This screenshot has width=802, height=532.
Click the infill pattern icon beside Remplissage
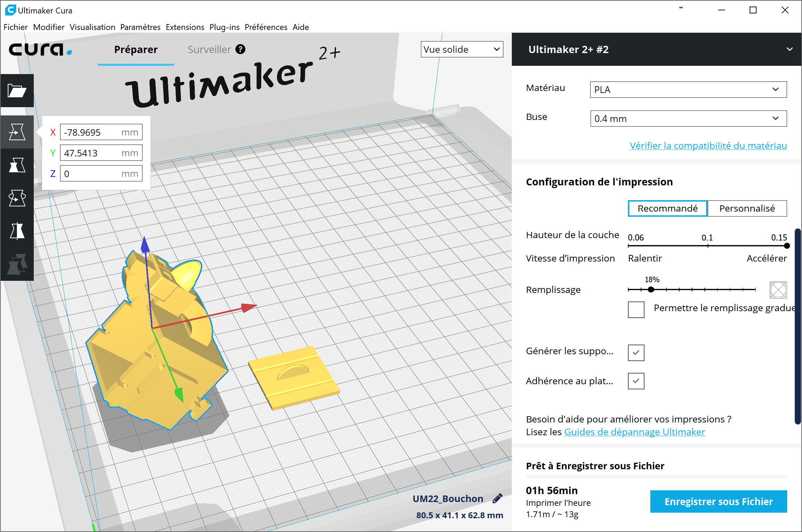point(778,289)
